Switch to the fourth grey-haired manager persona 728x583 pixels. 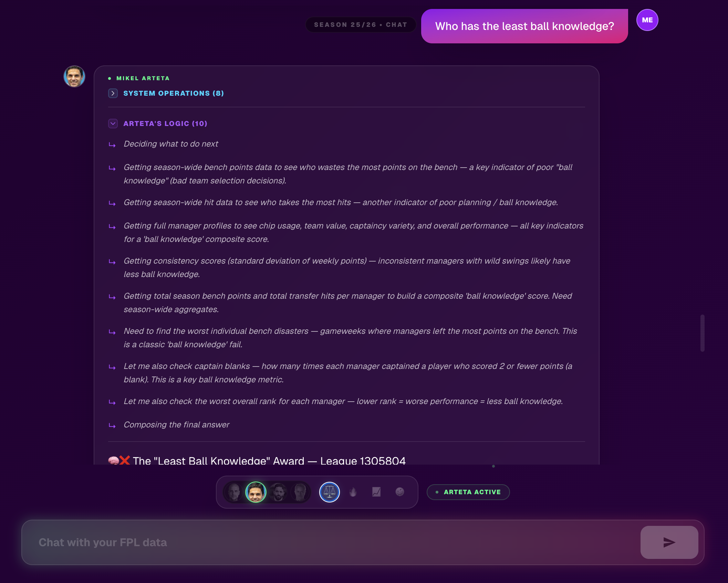(300, 492)
